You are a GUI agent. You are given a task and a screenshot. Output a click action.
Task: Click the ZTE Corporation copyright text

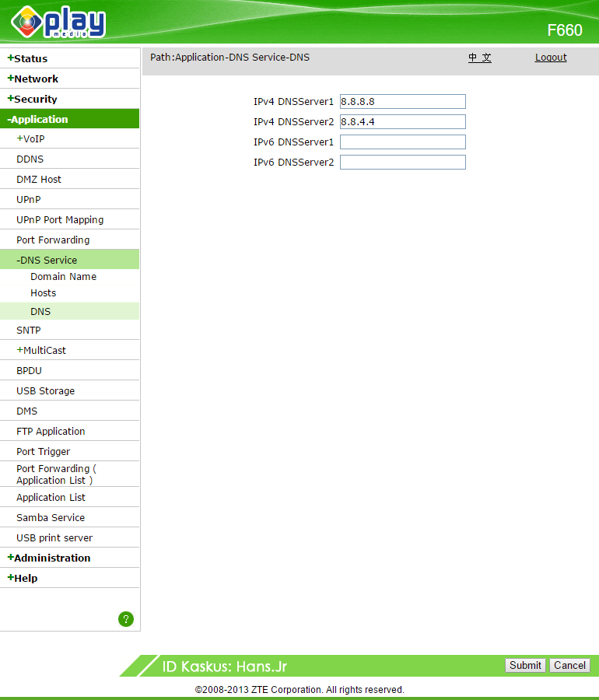tap(299, 689)
